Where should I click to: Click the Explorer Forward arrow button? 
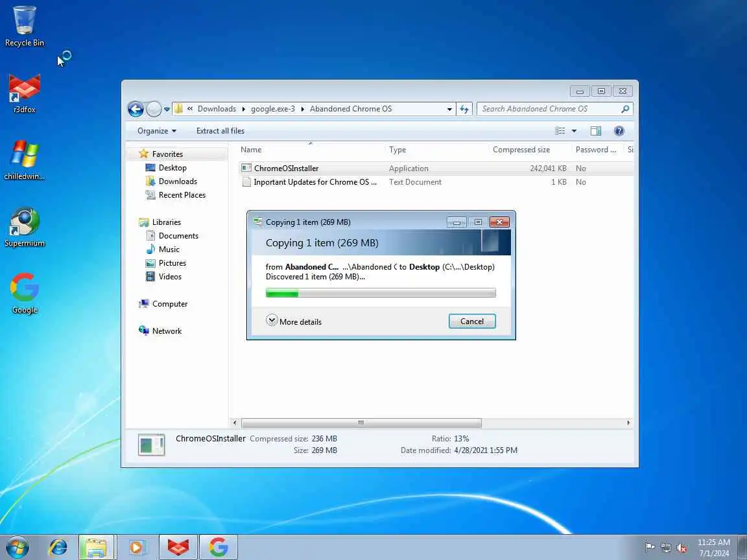pyautogui.click(x=154, y=109)
